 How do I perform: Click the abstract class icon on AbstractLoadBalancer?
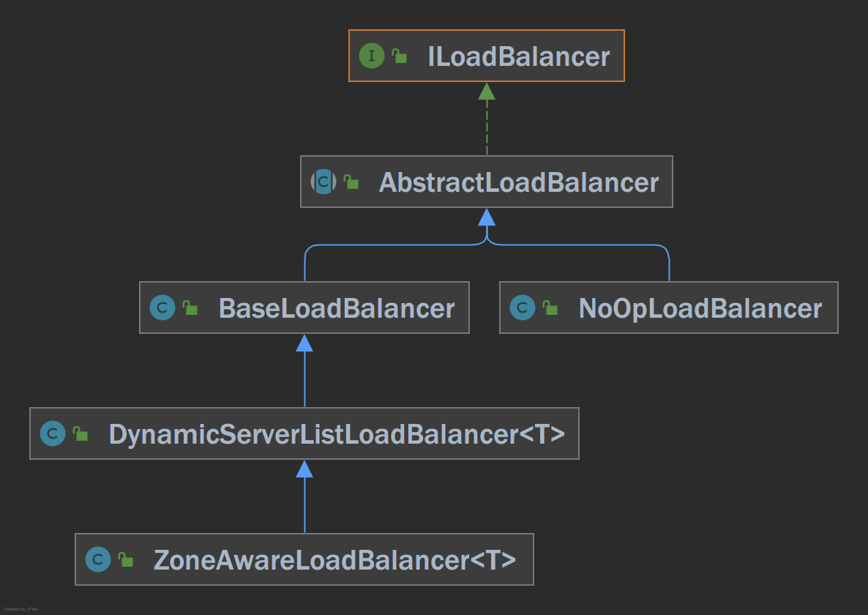click(x=323, y=182)
